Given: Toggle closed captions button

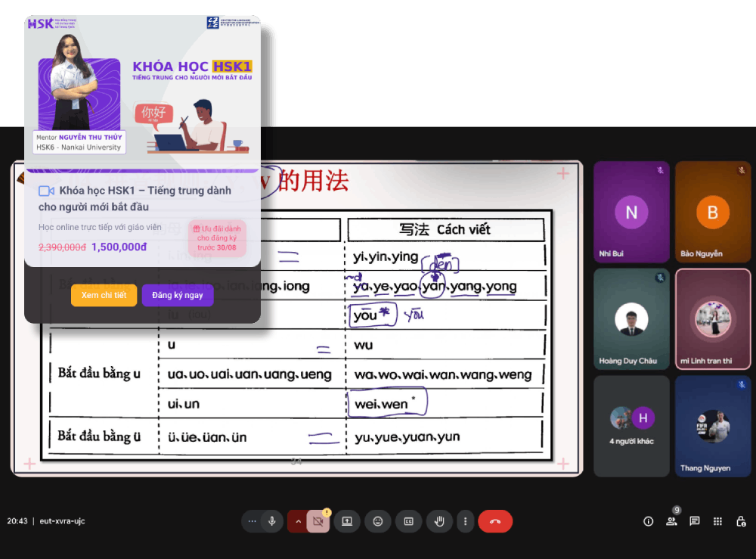Looking at the screenshot, I should (408, 521).
